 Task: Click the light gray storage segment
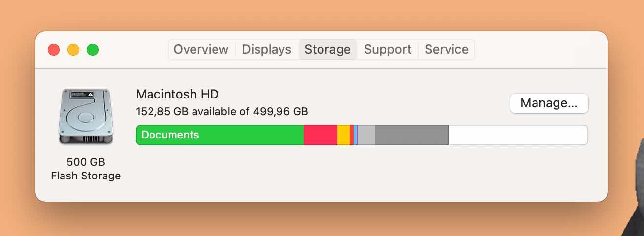click(x=366, y=135)
